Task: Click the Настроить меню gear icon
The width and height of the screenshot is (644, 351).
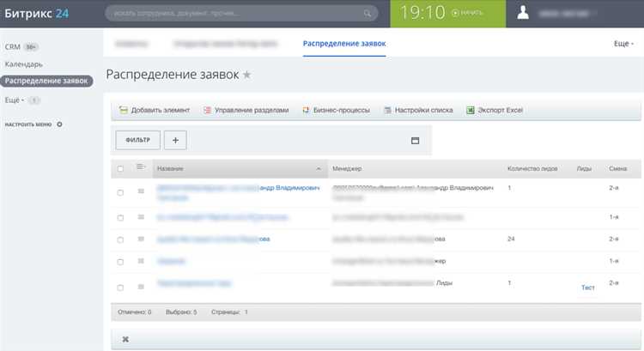Action: [59, 124]
